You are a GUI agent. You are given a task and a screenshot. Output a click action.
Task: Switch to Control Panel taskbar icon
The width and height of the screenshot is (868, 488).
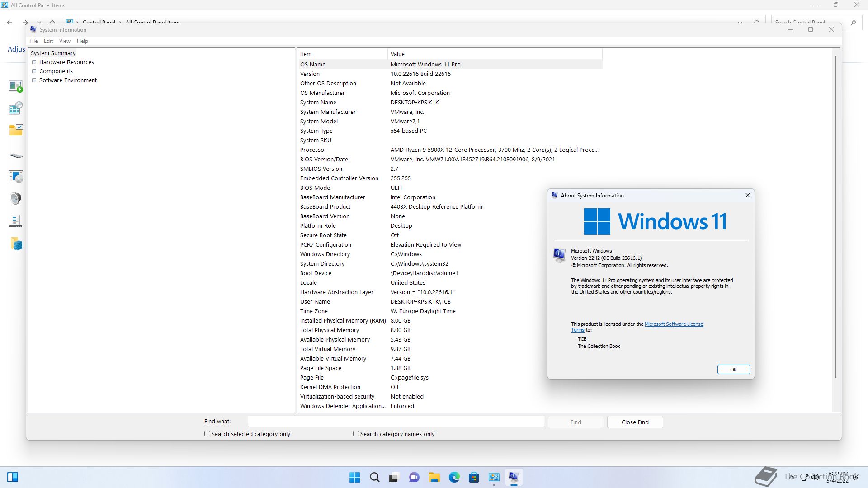494,477
